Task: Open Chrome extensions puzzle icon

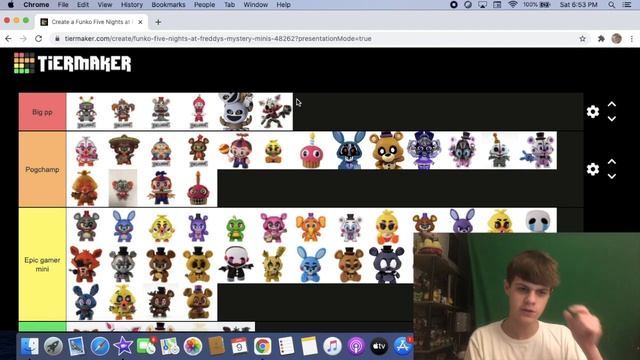Action: click(601, 38)
